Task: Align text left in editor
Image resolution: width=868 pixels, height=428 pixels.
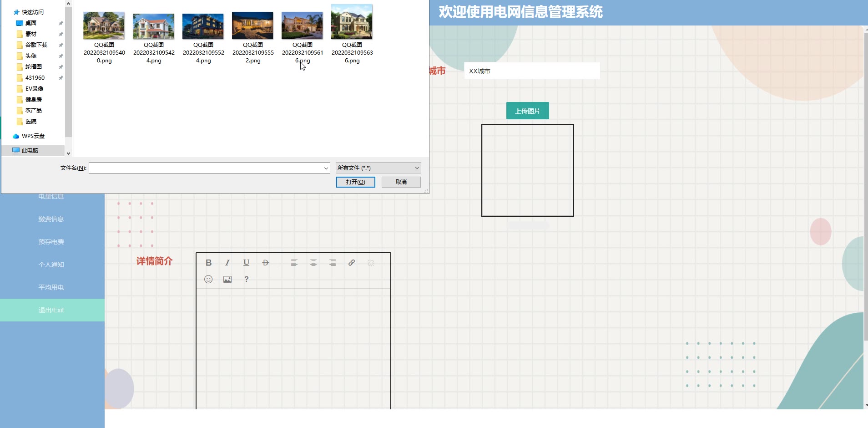Action: 294,263
